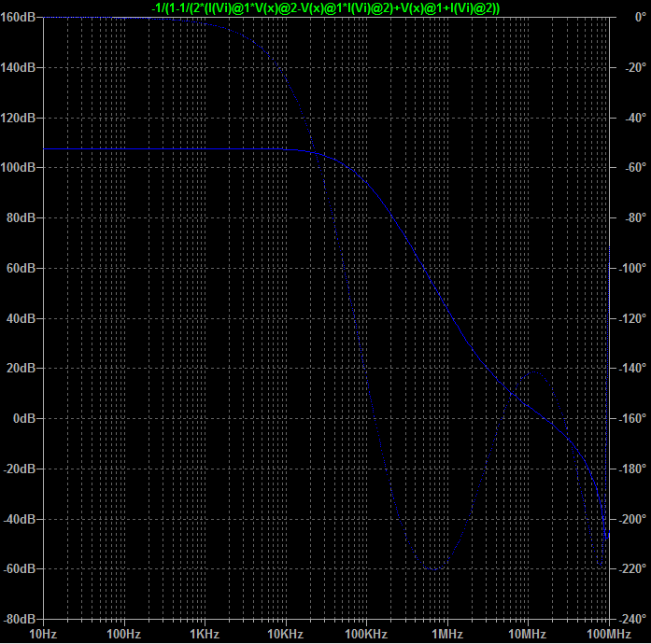Click the -140° label on phase axis

632,368
